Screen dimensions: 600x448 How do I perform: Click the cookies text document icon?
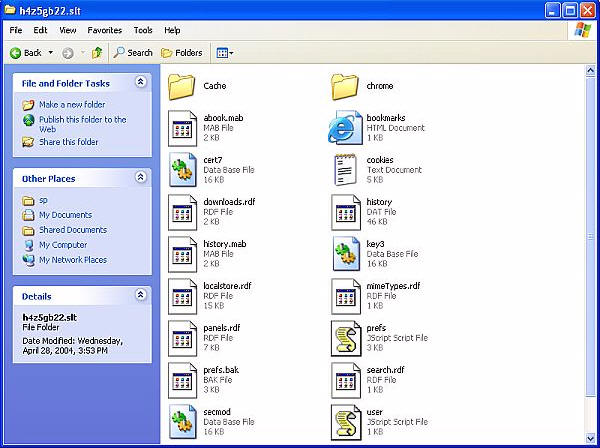click(345, 171)
